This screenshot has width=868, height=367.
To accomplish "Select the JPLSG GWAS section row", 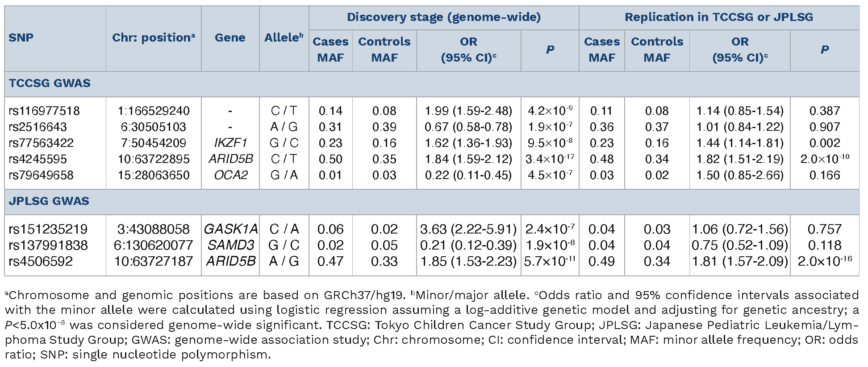I will [x=49, y=201].
